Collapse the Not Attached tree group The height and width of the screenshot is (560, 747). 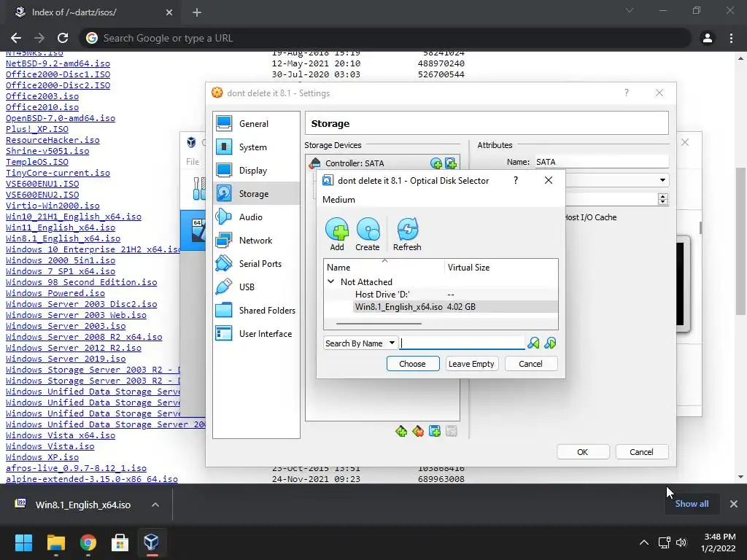[331, 282]
